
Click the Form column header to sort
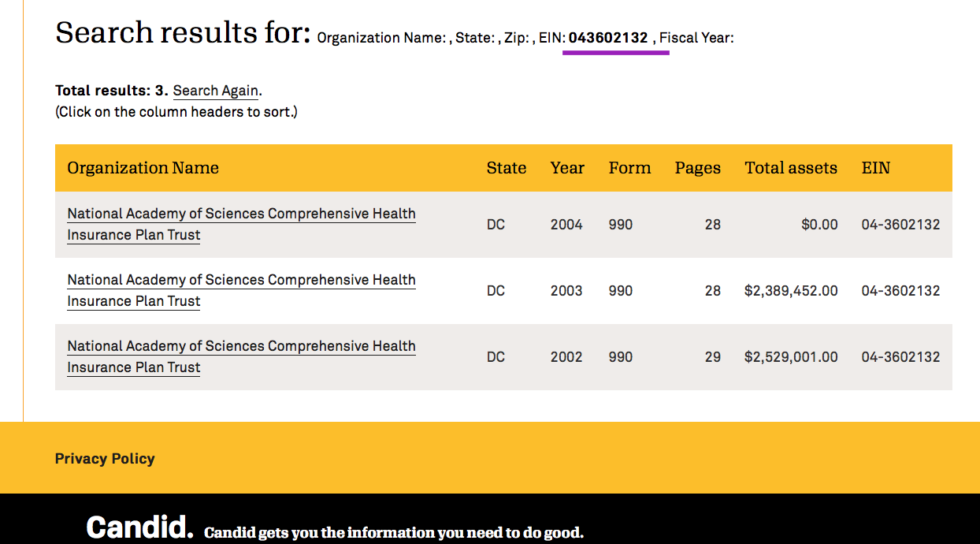(629, 168)
